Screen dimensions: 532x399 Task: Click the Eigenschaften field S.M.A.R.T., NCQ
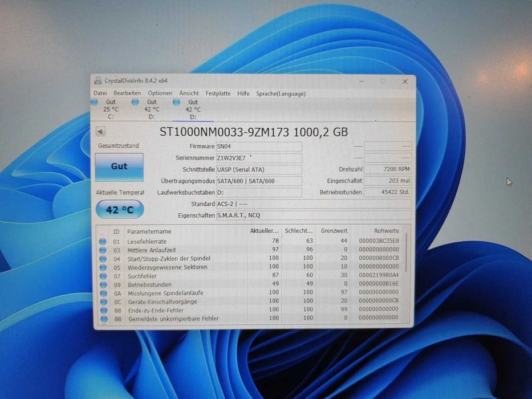point(314,215)
